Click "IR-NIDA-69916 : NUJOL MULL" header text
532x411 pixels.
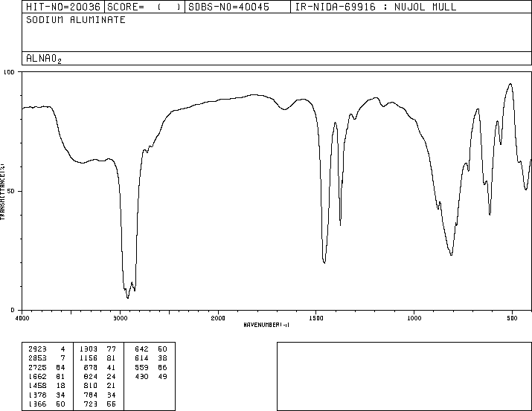pos(376,7)
